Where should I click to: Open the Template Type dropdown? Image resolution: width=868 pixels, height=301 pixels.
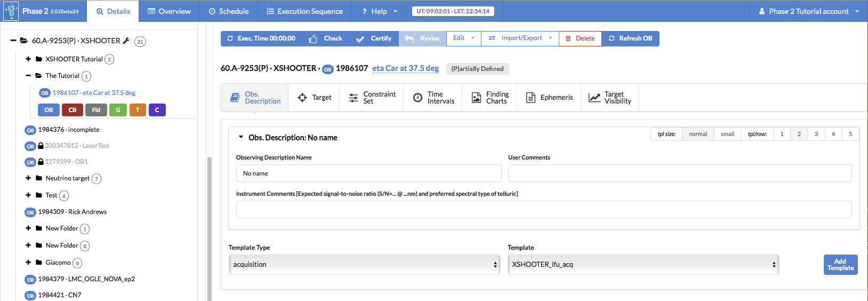point(364,265)
